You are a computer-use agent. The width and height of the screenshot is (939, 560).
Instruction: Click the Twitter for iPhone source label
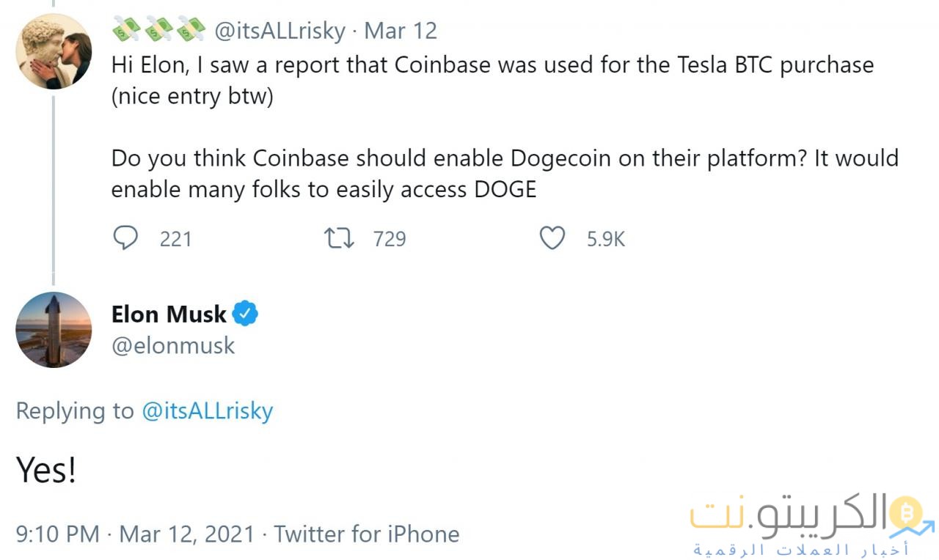[368, 534]
